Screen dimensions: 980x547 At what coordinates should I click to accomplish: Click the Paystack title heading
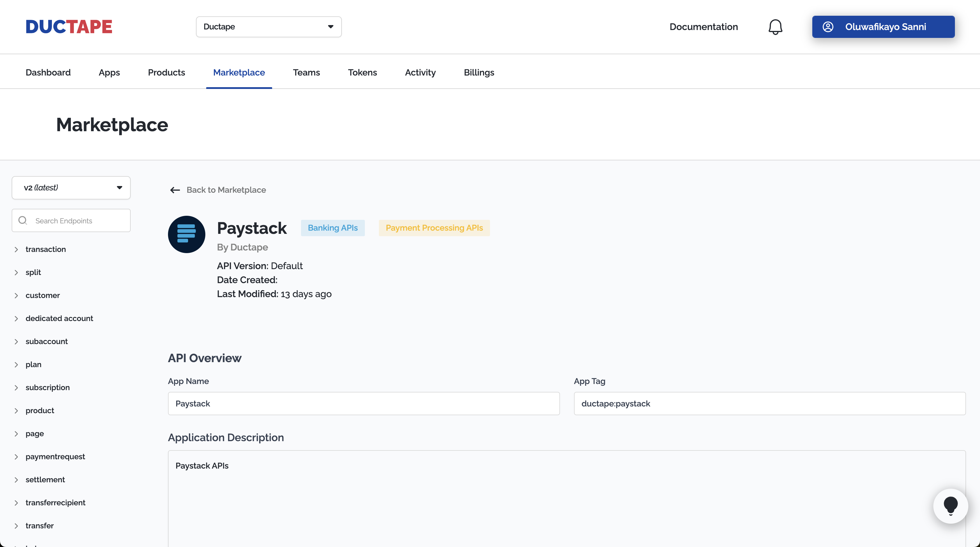[252, 228]
